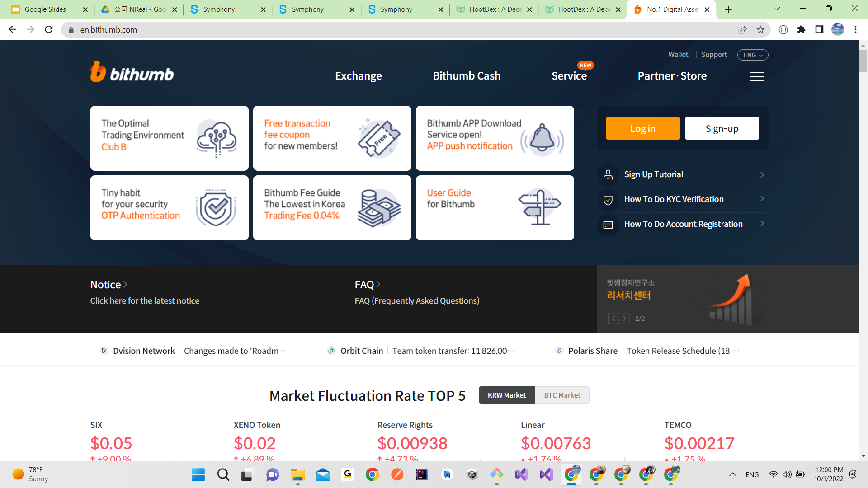
Task: Open the Exchange menu
Action: pyautogui.click(x=358, y=75)
